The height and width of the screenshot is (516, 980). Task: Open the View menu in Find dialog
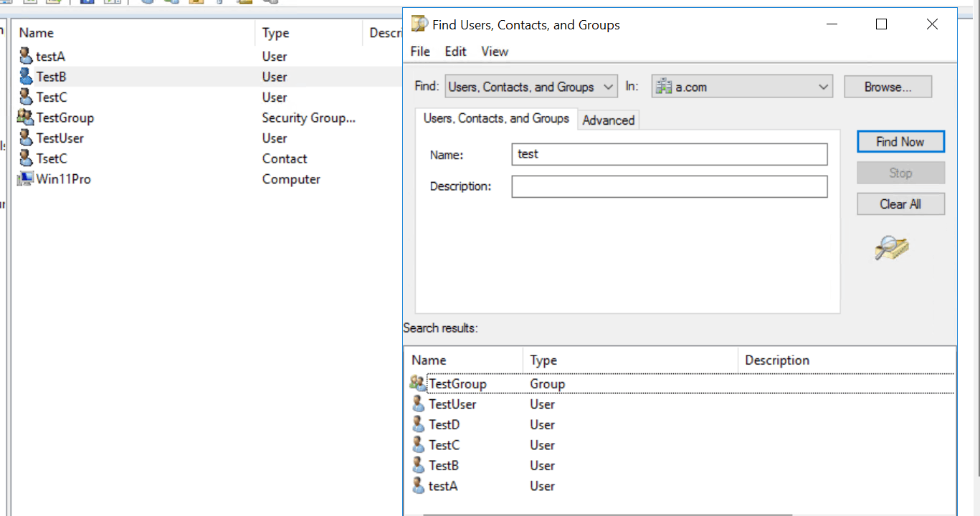coord(495,52)
